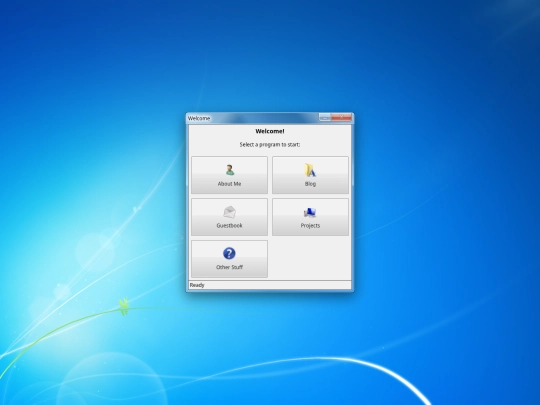The height and width of the screenshot is (405, 540).
Task: Click the "Ready" status bar text
Action: [x=197, y=285]
